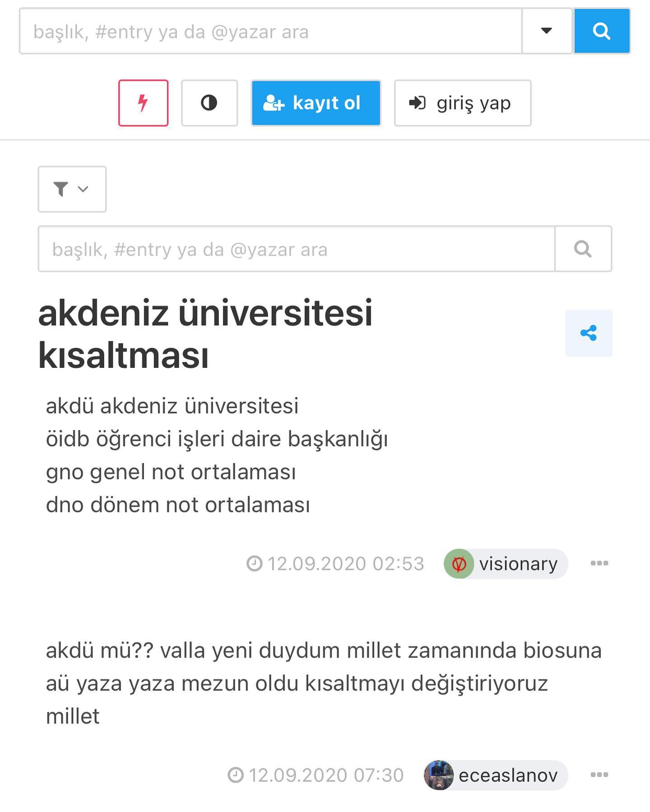
Task: Focus the second başlık search input
Action: [297, 249]
